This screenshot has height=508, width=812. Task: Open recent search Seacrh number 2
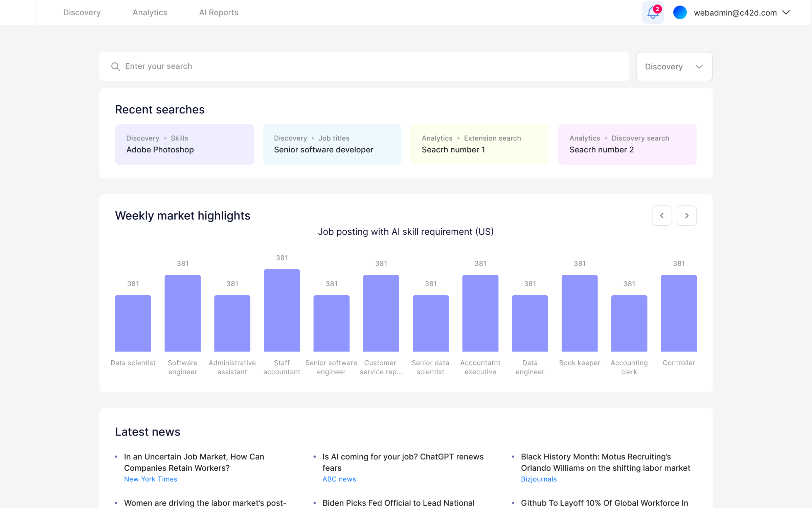coord(627,144)
